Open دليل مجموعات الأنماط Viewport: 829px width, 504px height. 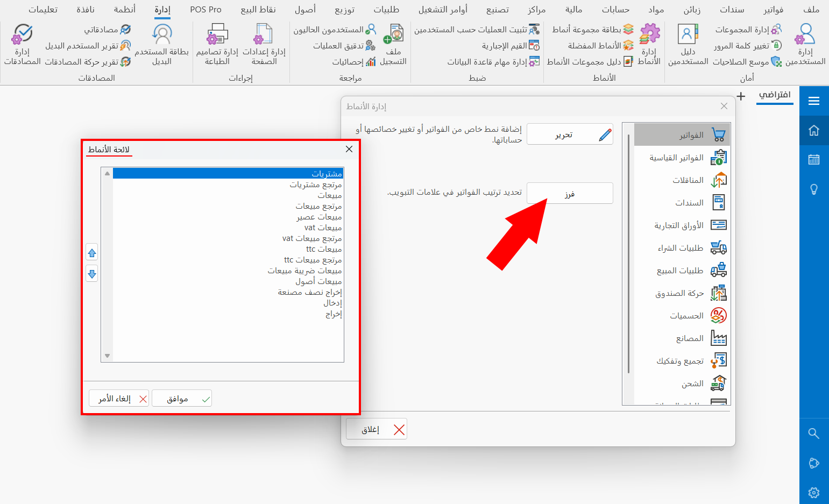[590, 62]
